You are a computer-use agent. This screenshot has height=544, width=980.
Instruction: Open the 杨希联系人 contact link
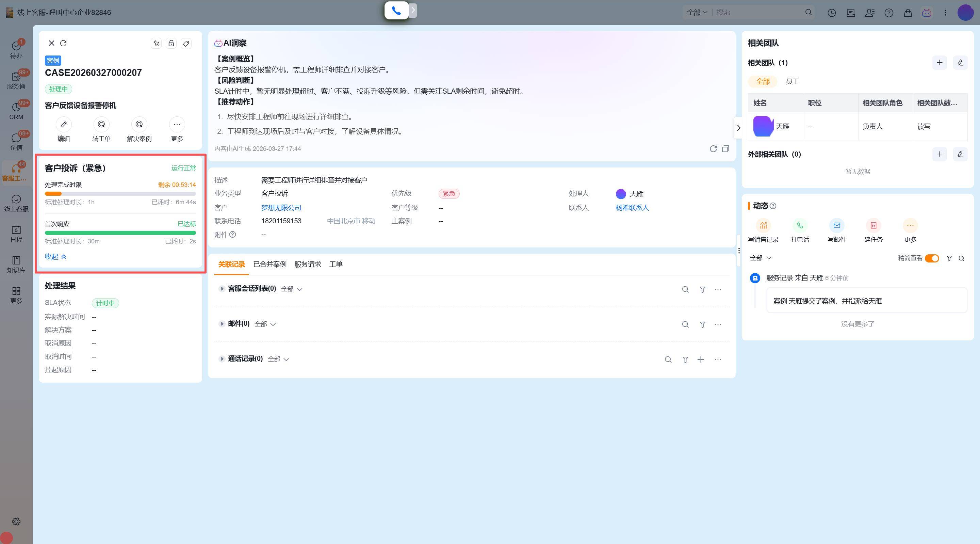pyautogui.click(x=632, y=208)
